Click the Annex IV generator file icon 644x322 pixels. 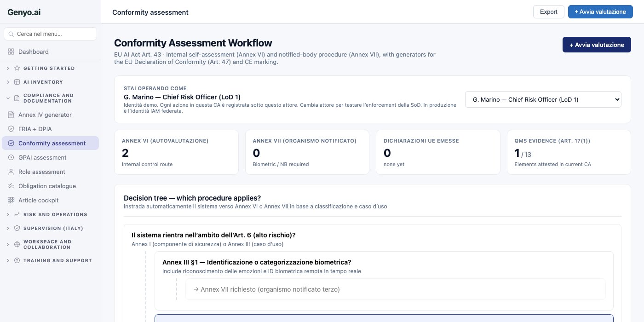(11, 115)
